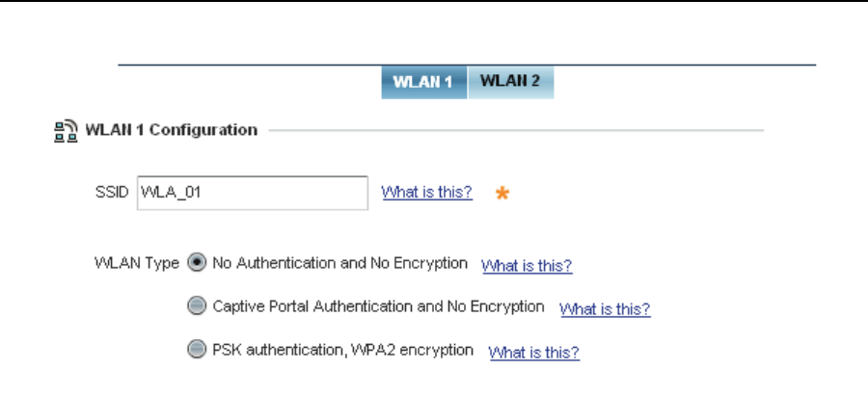Click the WLAN 1 Configuration network icon
The width and height of the screenshot is (868, 396).
point(64,130)
